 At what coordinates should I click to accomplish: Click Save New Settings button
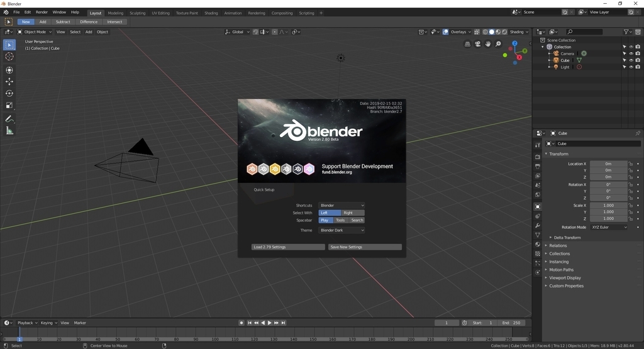[365, 247]
